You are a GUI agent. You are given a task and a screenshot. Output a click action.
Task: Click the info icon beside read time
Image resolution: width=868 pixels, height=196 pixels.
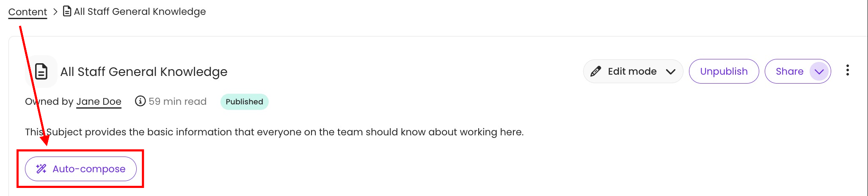[140, 101]
